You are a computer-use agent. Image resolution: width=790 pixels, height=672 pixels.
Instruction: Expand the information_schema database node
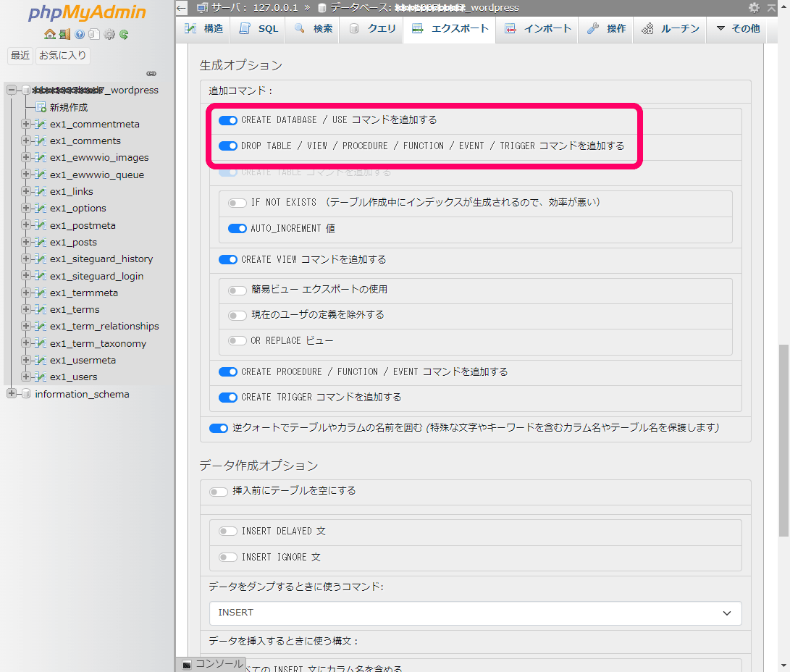click(x=12, y=394)
